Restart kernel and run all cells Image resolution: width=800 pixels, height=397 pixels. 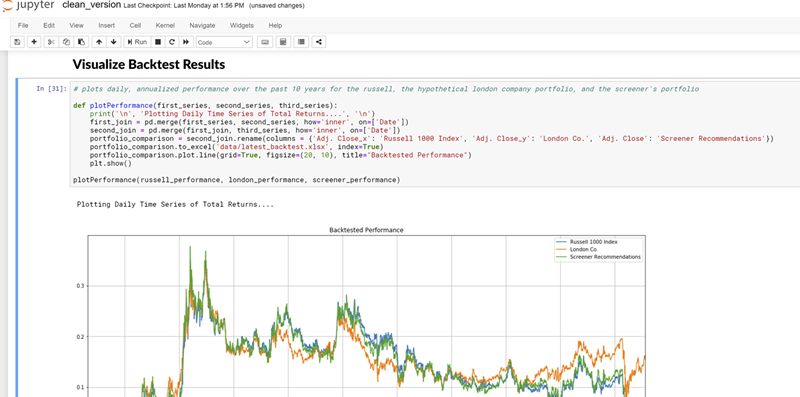[186, 42]
